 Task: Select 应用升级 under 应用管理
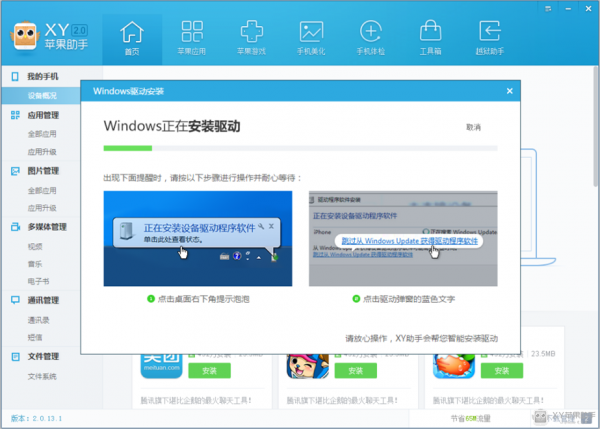(42, 152)
